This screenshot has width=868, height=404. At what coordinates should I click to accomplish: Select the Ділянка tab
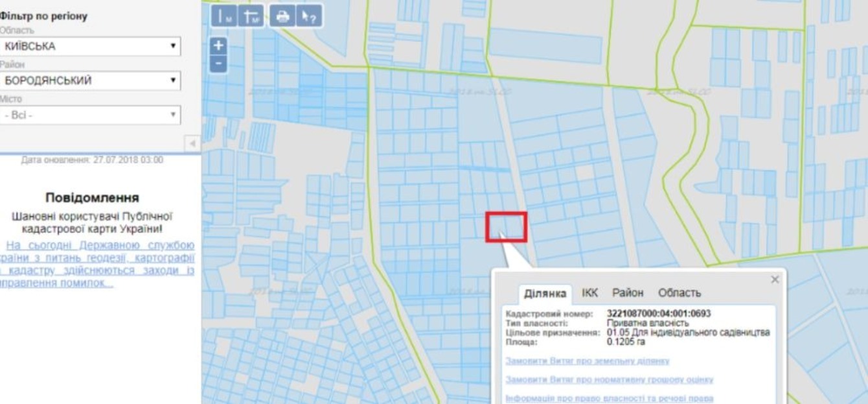(x=545, y=294)
